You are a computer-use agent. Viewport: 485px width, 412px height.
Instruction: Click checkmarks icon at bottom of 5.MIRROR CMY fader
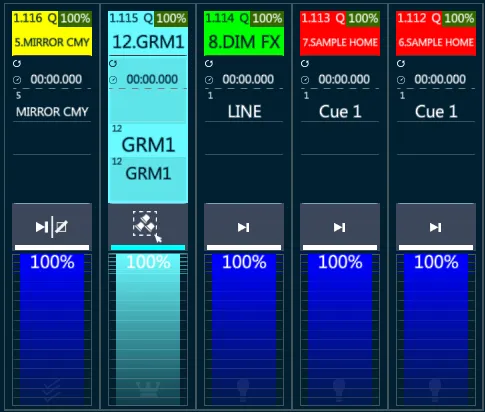point(52,390)
